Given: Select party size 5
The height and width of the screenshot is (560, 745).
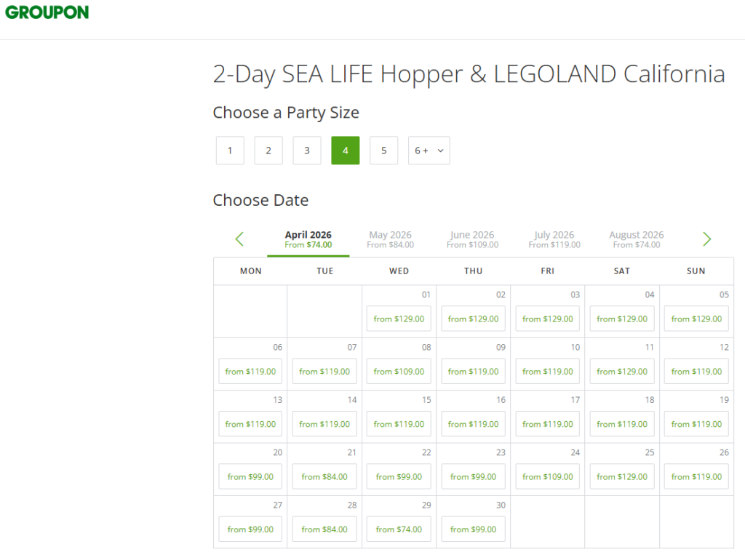Looking at the screenshot, I should click(383, 151).
